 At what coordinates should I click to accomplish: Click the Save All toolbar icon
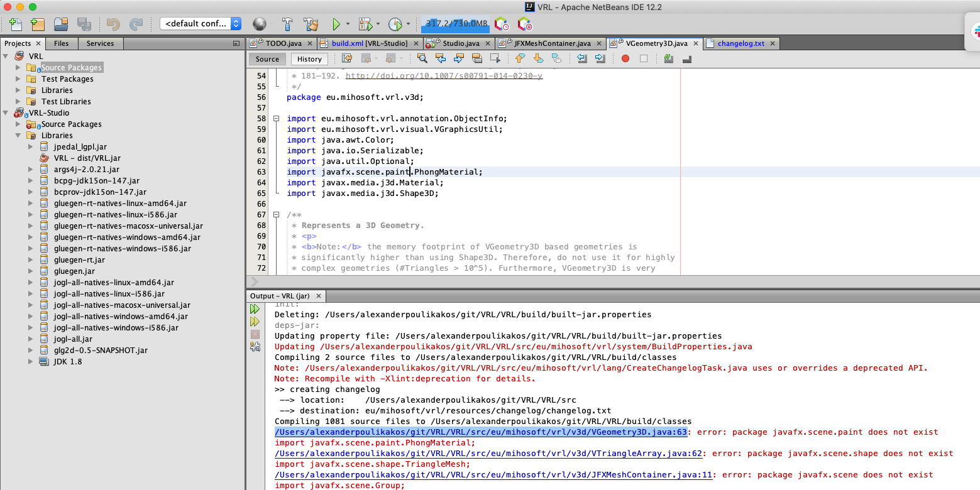(x=84, y=24)
